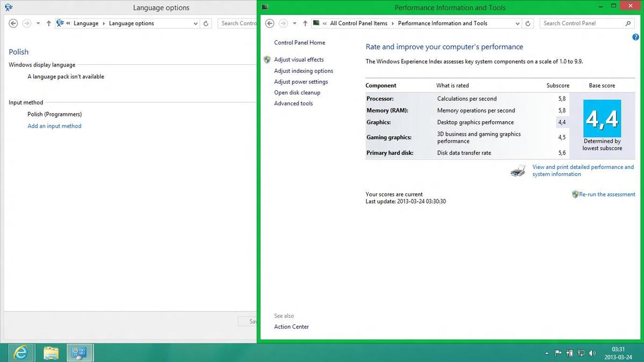
Task: View and print detailed performance information
Action: tap(583, 171)
